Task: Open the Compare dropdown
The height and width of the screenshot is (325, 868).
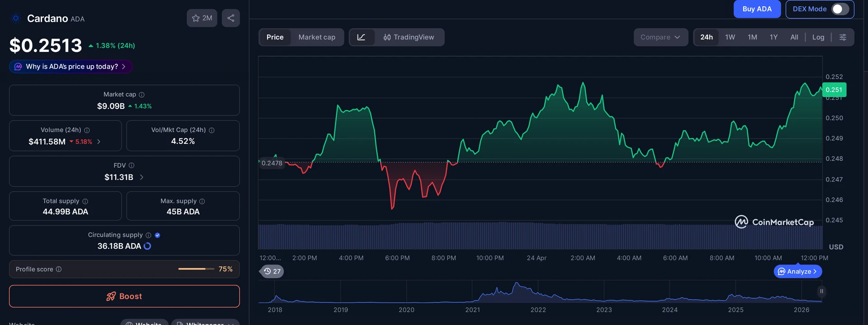Action: 660,37
